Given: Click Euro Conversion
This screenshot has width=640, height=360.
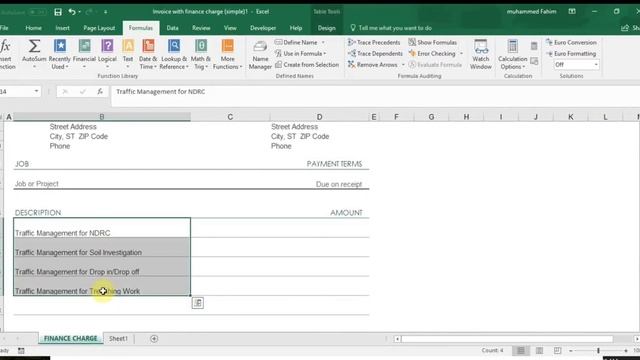Looking at the screenshot, I should [571, 42].
